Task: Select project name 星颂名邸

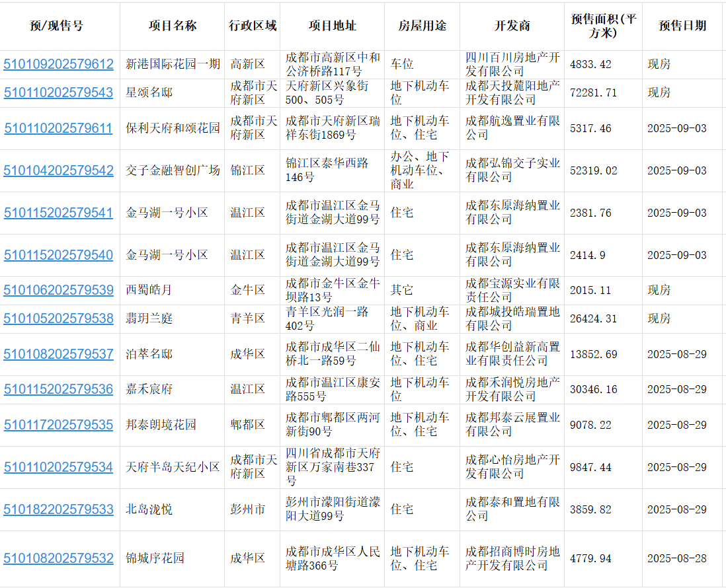Action: coord(149,92)
